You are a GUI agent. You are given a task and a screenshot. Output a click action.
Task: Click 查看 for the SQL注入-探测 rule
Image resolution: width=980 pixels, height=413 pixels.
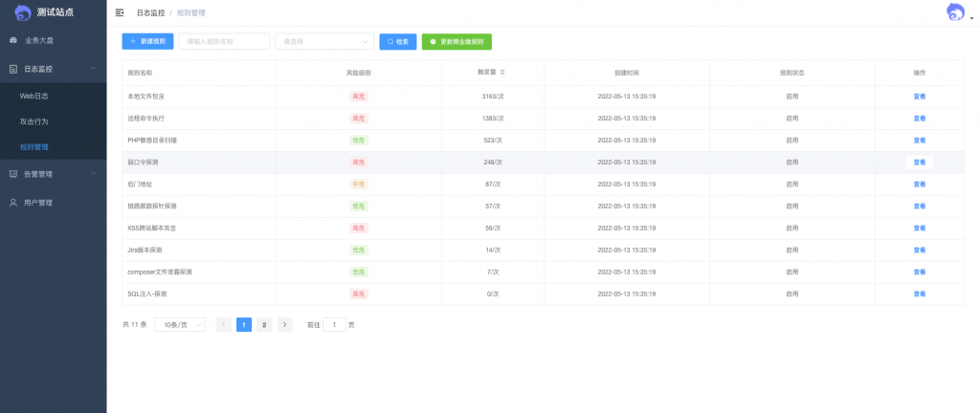pos(920,293)
